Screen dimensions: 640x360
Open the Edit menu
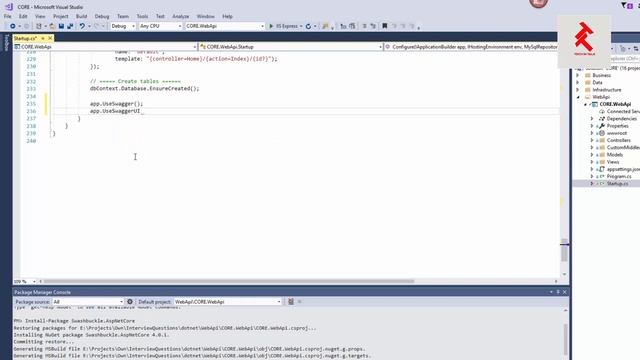click(x=23, y=16)
